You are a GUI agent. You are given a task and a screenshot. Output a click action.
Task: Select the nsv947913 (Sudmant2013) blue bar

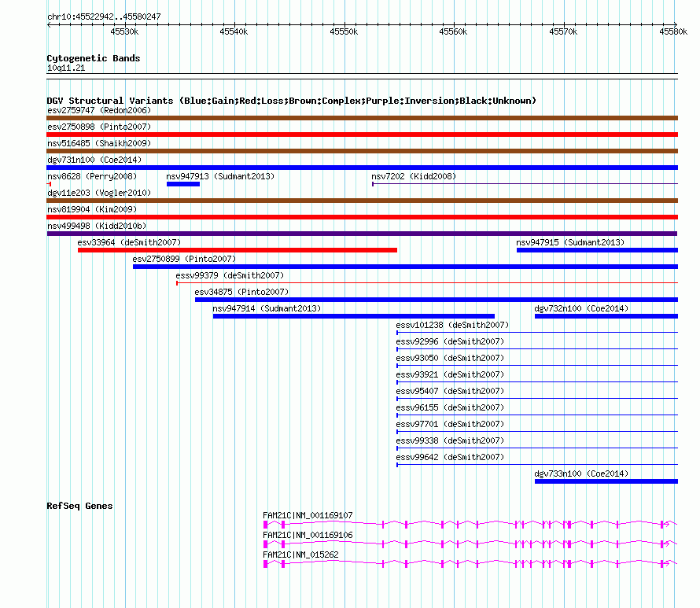pyautogui.click(x=183, y=184)
